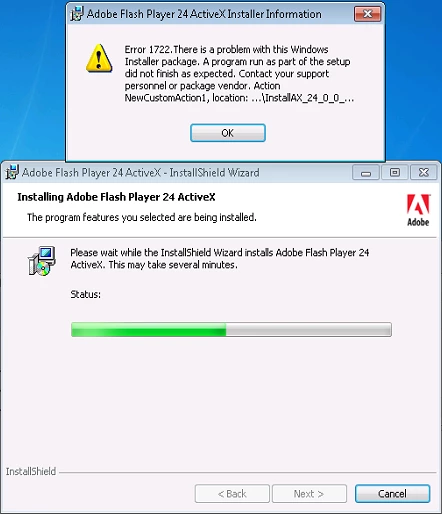The width and height of the screenshot is (442, 514).
Task: Maximize the InstallShield Wizard window
Action: (x=395, y=173)
